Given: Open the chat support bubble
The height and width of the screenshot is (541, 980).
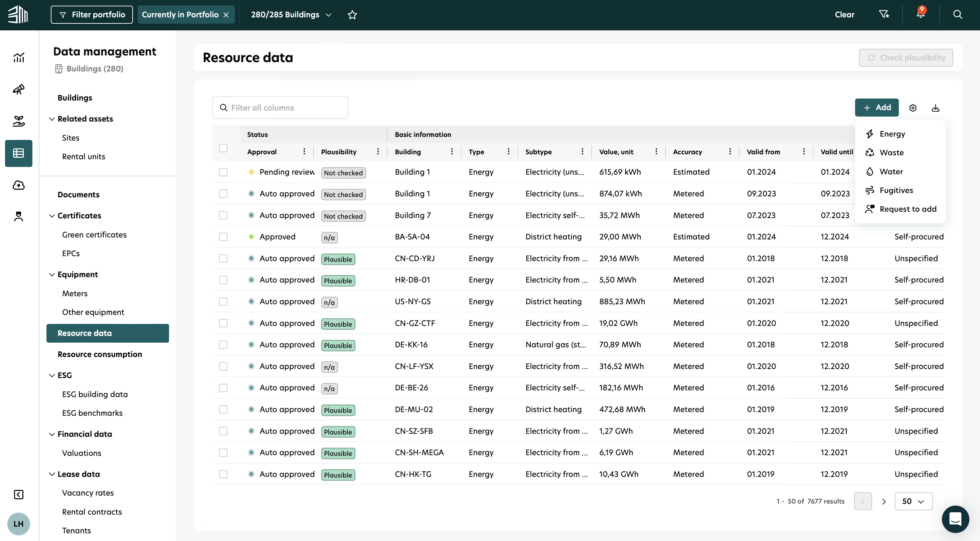Looking at the screenshot, I should click(x=955, y=519).
